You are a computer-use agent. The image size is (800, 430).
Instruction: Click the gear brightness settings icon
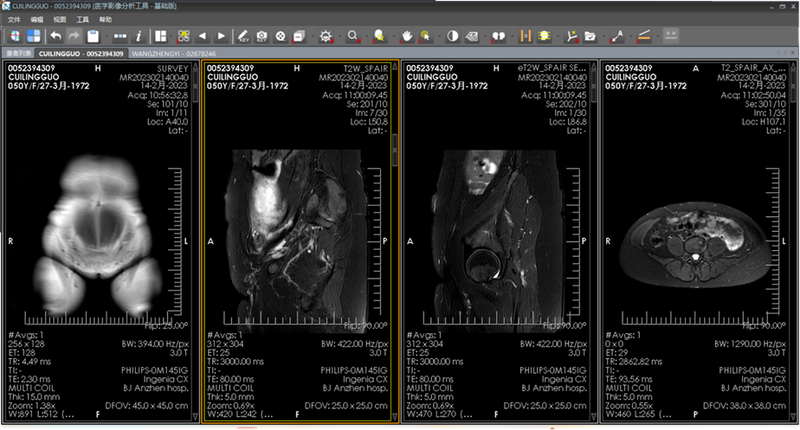(x=326, y=36)
